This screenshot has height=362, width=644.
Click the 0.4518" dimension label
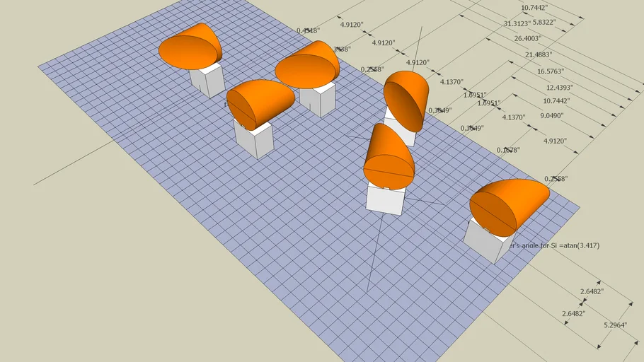pos(309,30)
